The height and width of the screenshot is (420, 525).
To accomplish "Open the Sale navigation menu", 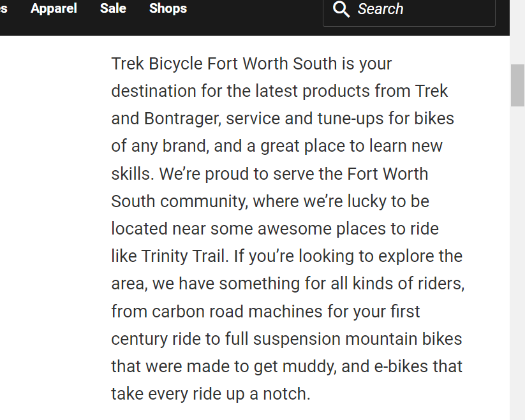I will 113,8.
